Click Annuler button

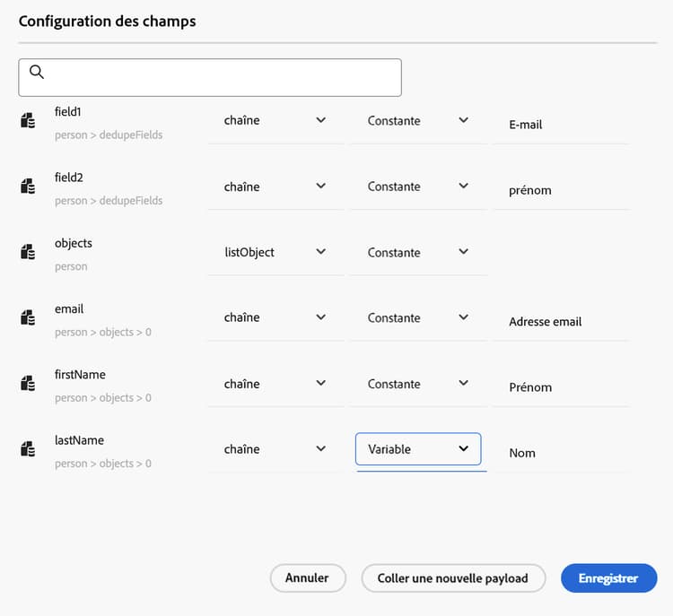click(308, 578)
